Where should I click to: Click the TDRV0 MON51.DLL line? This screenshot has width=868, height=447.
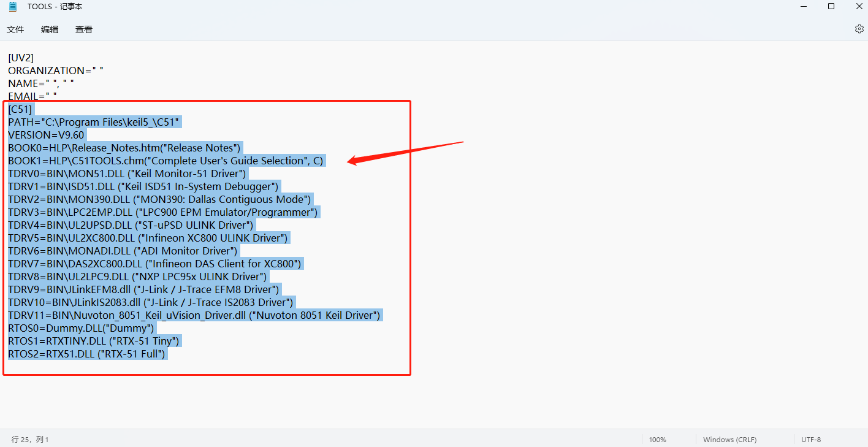click(128, 174)
